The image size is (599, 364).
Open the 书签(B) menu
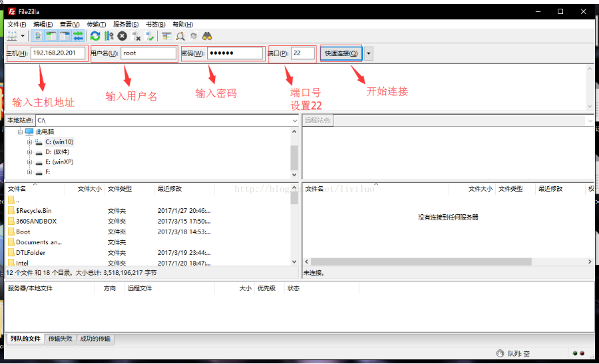point(156,25)
